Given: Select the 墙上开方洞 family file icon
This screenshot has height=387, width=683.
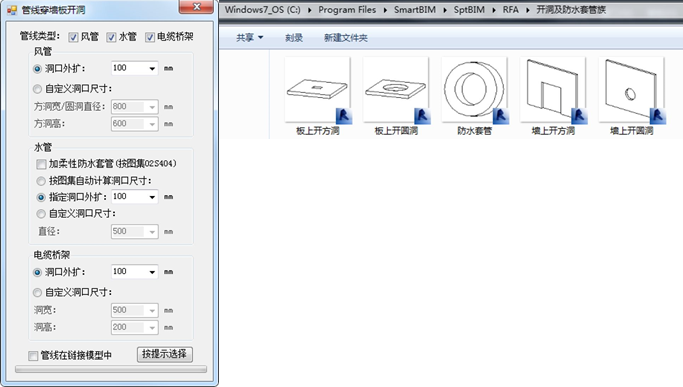Looking at the screenshot, I should pos(553,90).
